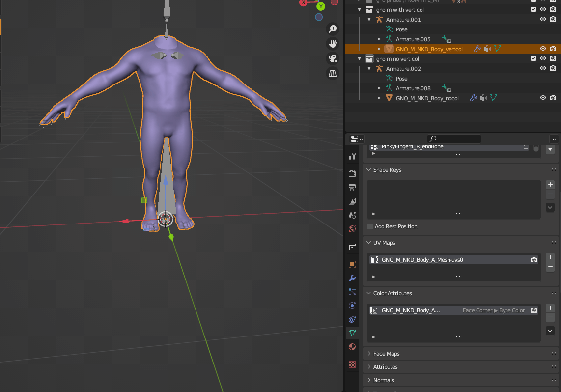Add a new UV map with plus button
The height and width of the screenshot is (392, 561).
[x=550, y=257]
